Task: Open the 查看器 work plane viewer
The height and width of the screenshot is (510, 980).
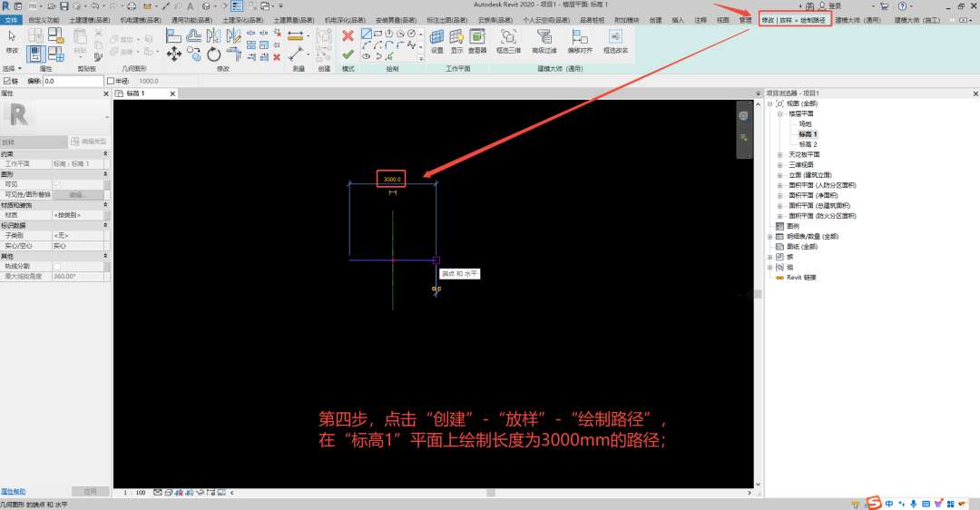Action: pyautogui.click(x=477, y=41)
